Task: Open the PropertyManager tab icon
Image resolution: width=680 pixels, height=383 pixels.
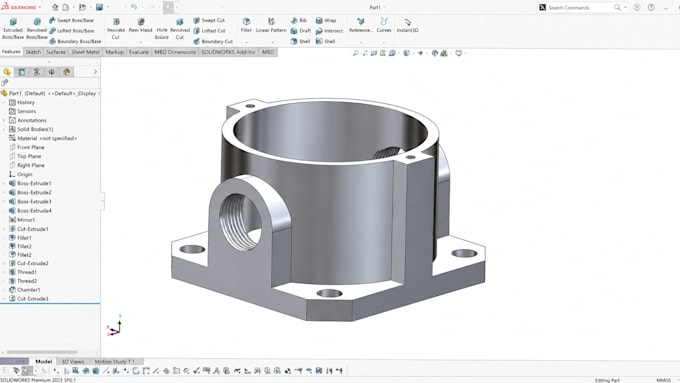Action: pos(22,72)
